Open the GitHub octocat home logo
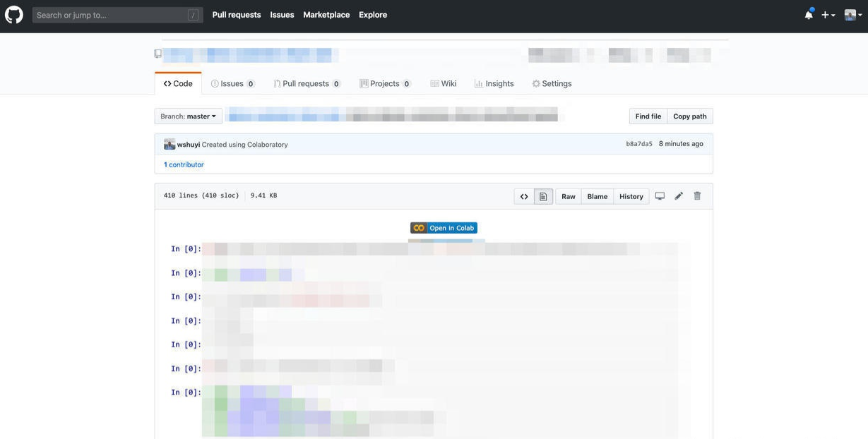The height and width of the screenshot is (439, 868). tap(14, 14)
